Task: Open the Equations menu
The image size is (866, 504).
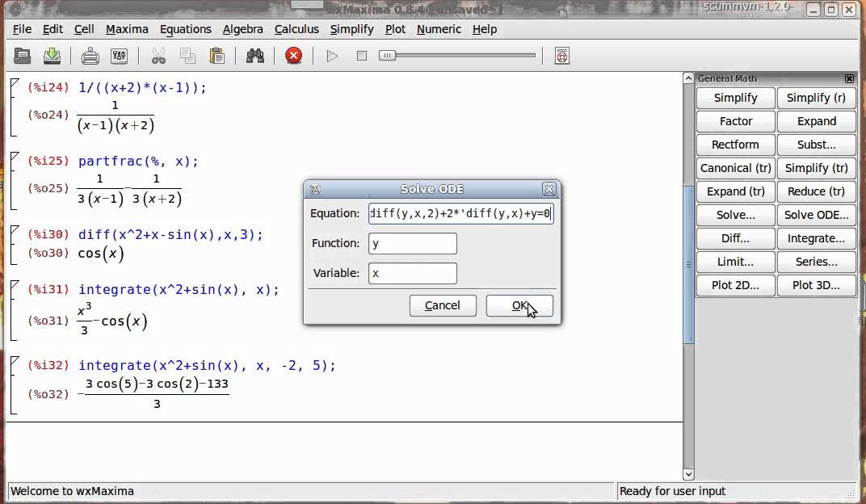Action: 186,29
